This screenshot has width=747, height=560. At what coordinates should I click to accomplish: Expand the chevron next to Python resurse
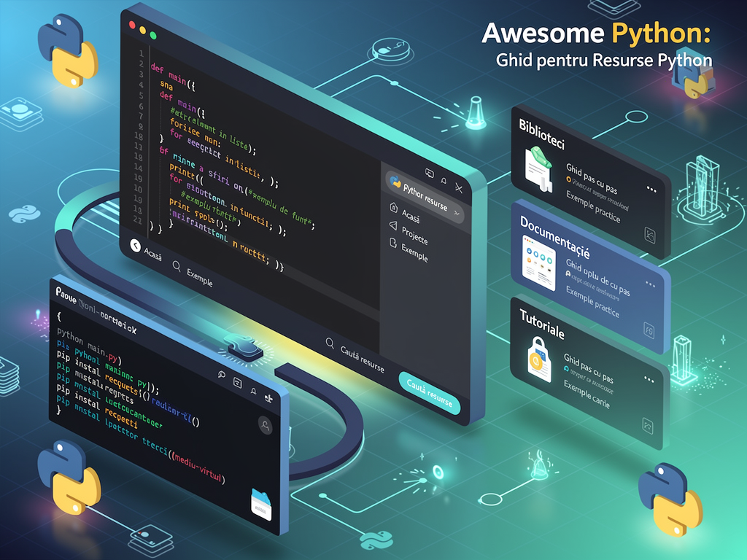click(456, 213)
